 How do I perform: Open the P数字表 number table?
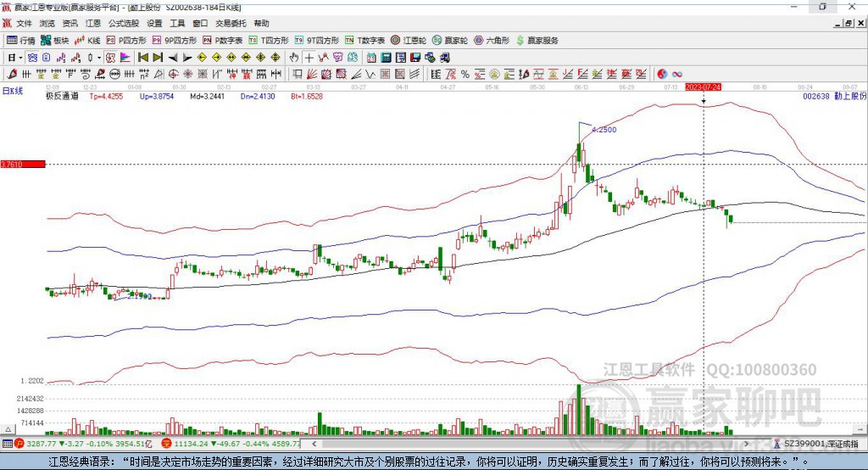pyautogui.click(x=223, y=41)
